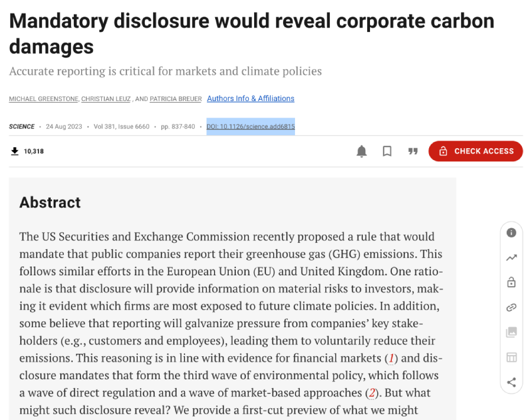This screenshot has height=420, width=532.
Task: Click the download count icon
Action: pos(15,151)
